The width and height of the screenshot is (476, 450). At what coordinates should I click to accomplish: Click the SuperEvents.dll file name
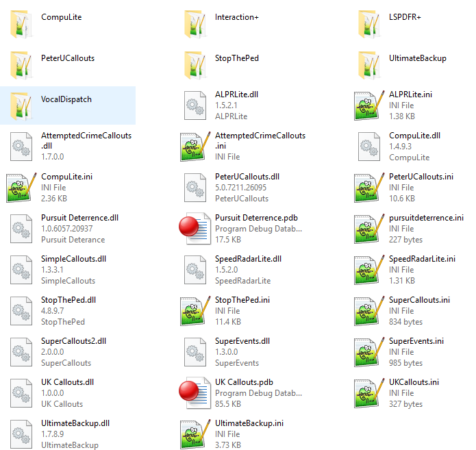pos(242,341)
